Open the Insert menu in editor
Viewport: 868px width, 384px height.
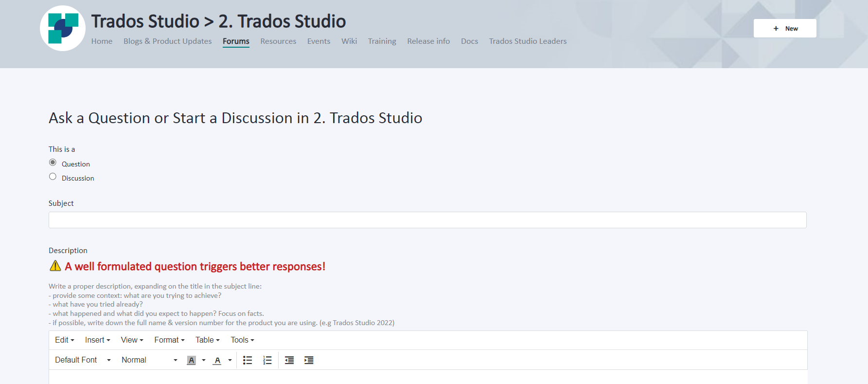pos(98,340)
